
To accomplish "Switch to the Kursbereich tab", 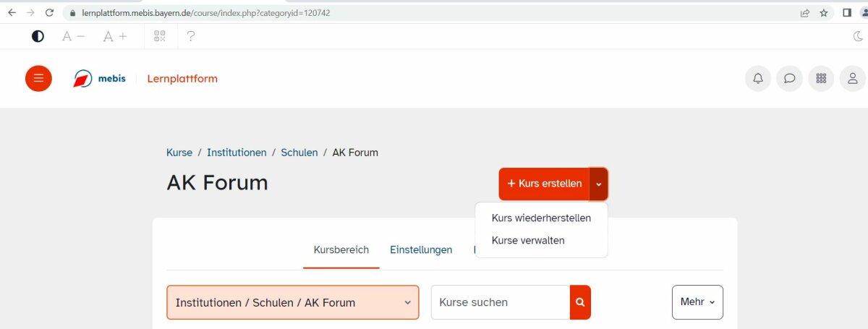I will pos(341,249).
